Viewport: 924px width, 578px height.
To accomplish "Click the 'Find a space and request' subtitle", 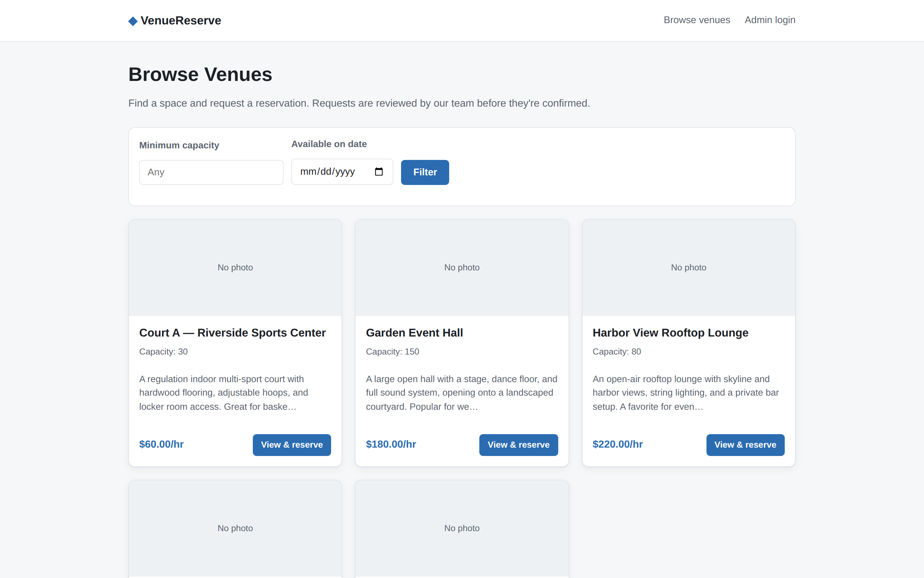I will coord(359,103).
